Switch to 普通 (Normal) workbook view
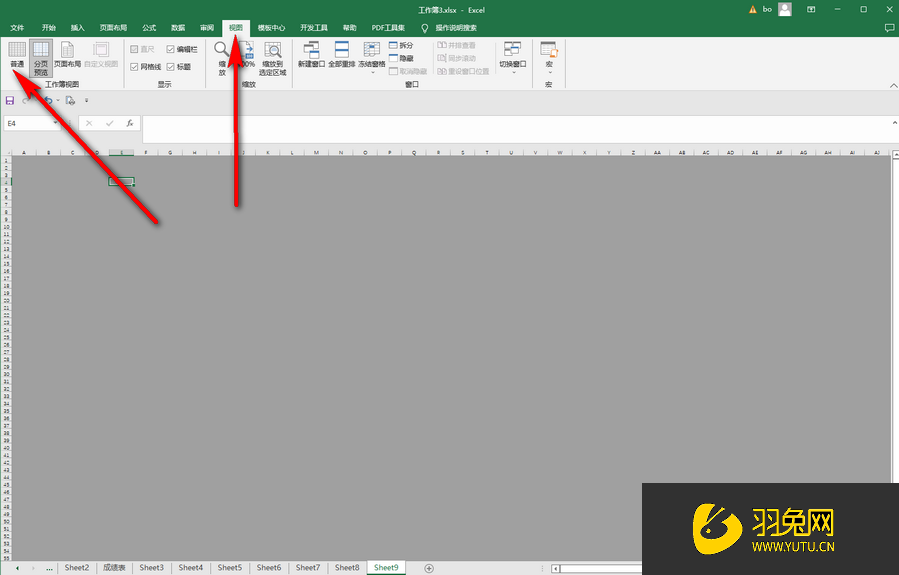899x575 pixels. pyautogui.click(x=17, y=55)
